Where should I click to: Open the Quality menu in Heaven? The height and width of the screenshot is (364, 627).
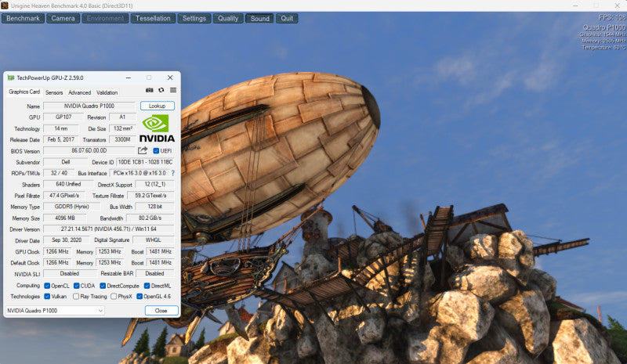(x=228, y=18)
